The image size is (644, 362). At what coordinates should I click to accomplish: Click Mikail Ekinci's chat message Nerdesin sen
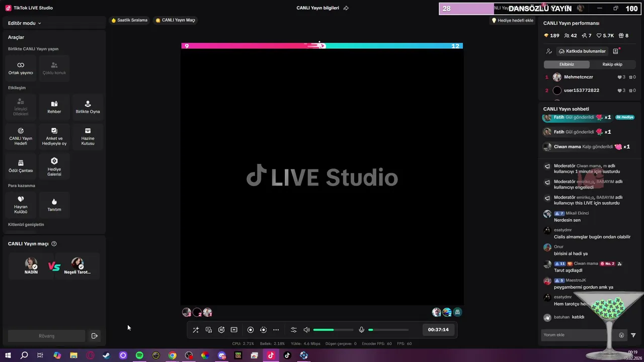click(567, 220)
